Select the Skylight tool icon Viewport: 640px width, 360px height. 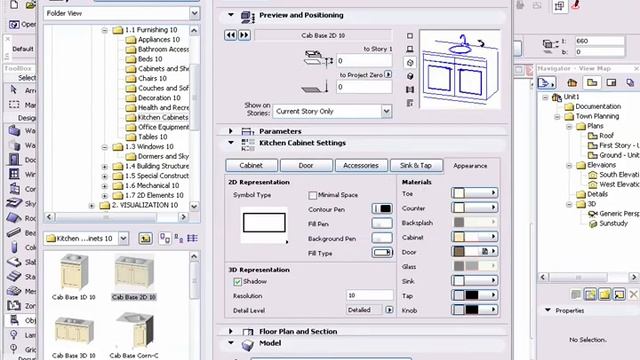[x=14, y=203]
